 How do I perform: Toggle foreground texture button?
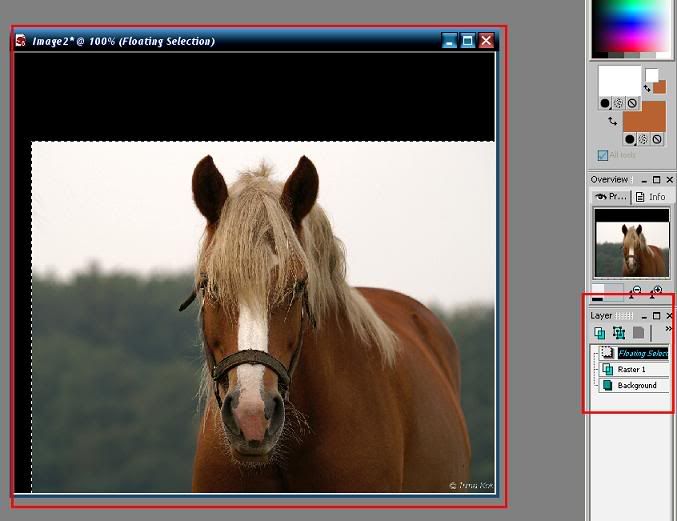(619, 103)
